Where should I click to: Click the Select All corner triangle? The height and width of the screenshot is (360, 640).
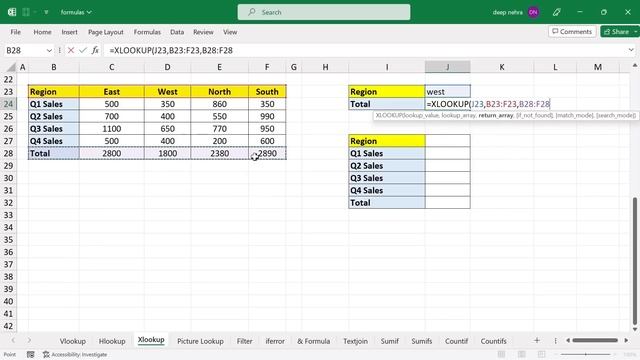click(x=11, y=67)
